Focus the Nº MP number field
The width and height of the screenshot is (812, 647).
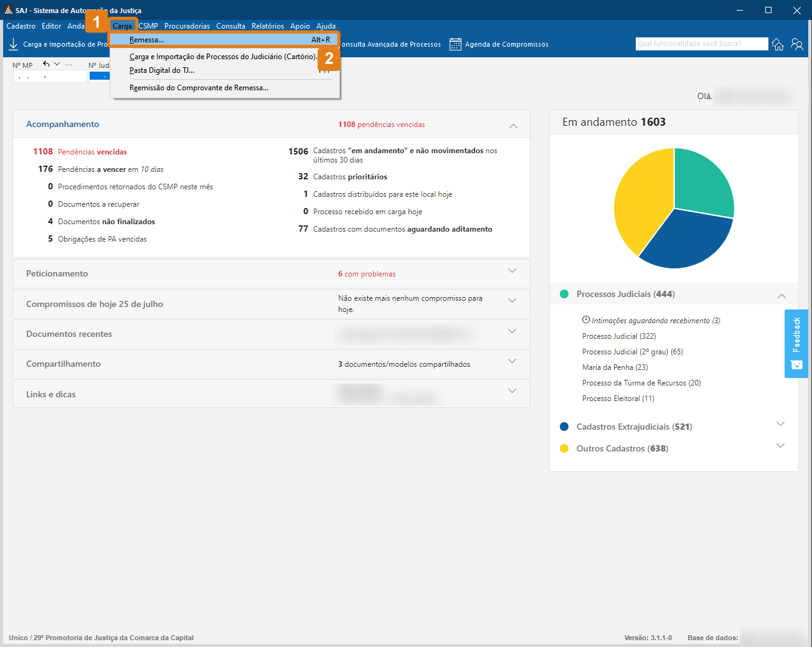[50, 77]
